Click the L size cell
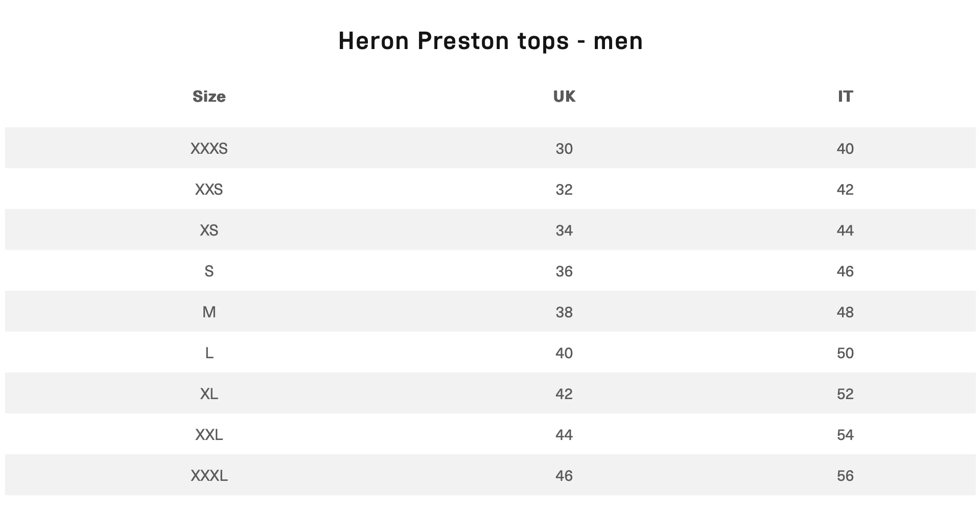980x510 pixels. click(209, 353)
